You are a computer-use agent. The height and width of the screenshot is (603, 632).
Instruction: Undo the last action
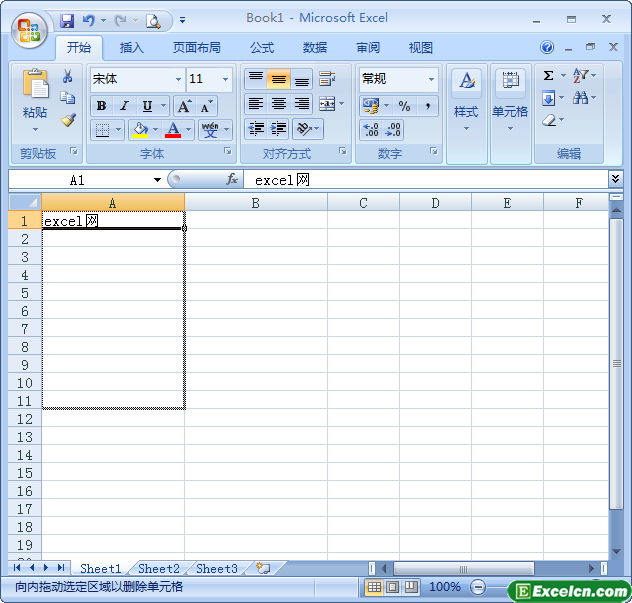[88, 20]
